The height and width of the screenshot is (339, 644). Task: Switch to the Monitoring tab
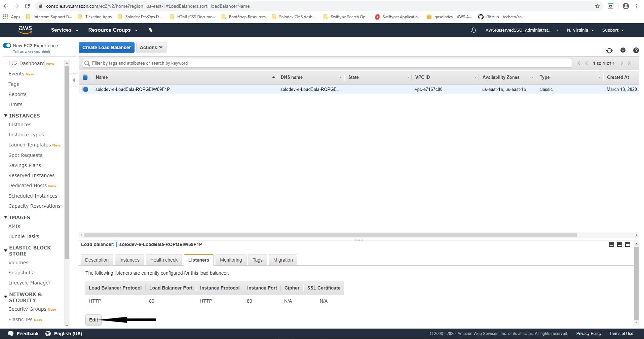click(x=231, y=260)
